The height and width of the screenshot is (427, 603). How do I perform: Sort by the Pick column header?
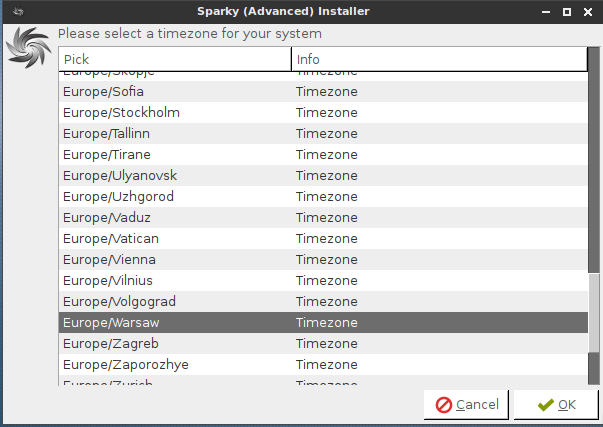[175, 59]
